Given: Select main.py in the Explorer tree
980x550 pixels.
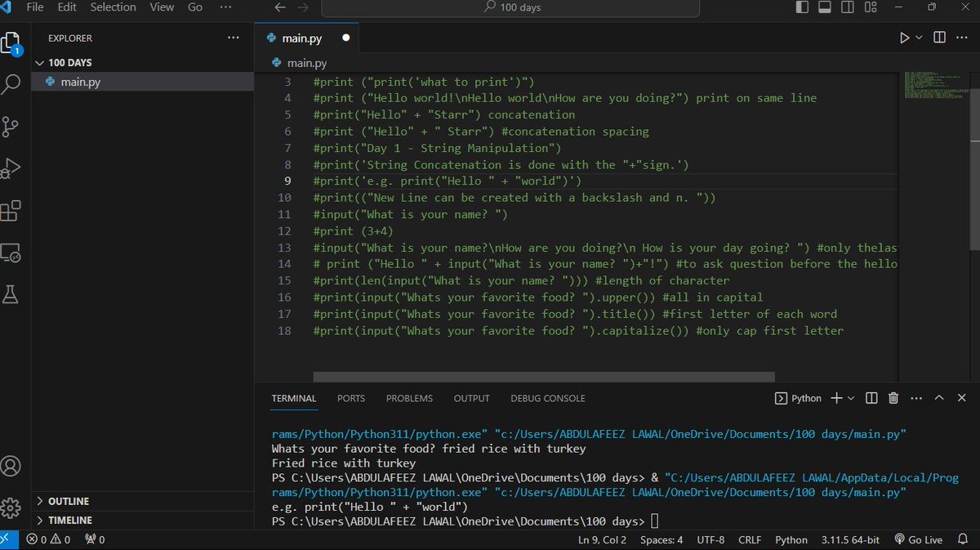Looking at the screenshot, I should (81, 82).
